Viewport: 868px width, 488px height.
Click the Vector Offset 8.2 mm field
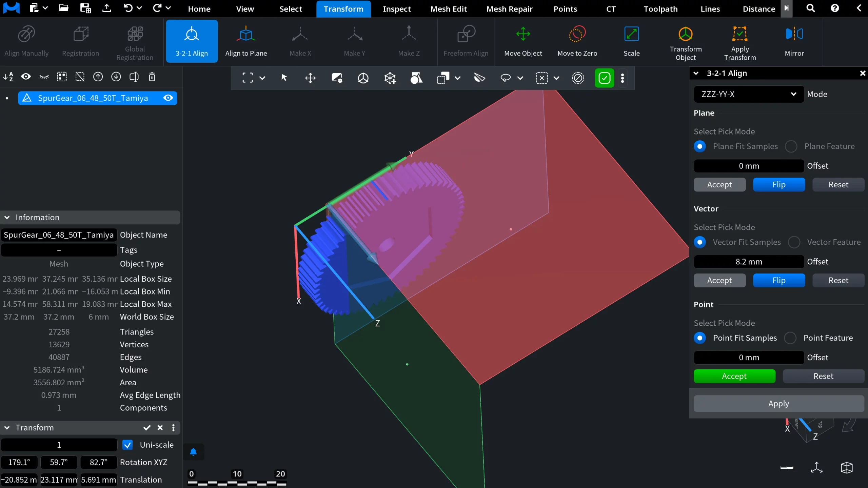749,262
